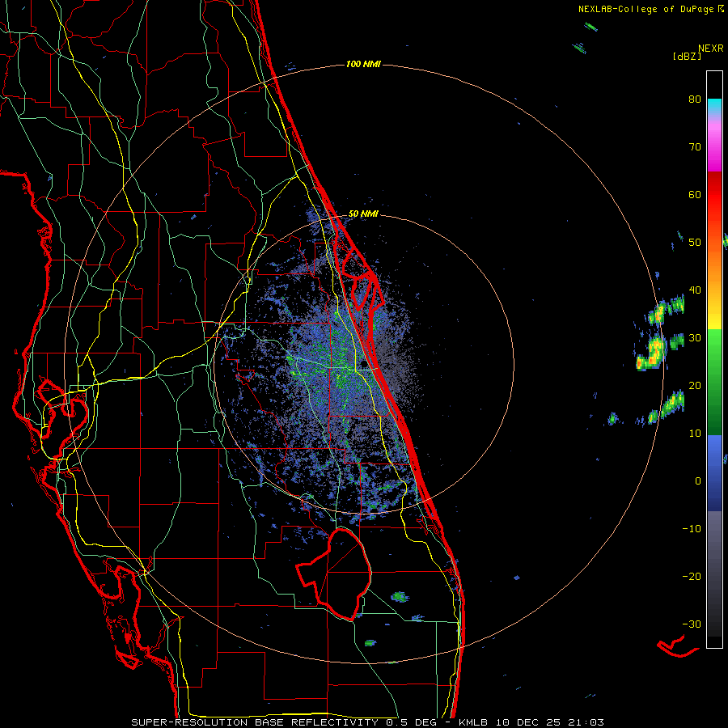Click the 70 dBZ value on the legend
The height and width of the screenshot is (728, 728).
[x=695, y=146]
